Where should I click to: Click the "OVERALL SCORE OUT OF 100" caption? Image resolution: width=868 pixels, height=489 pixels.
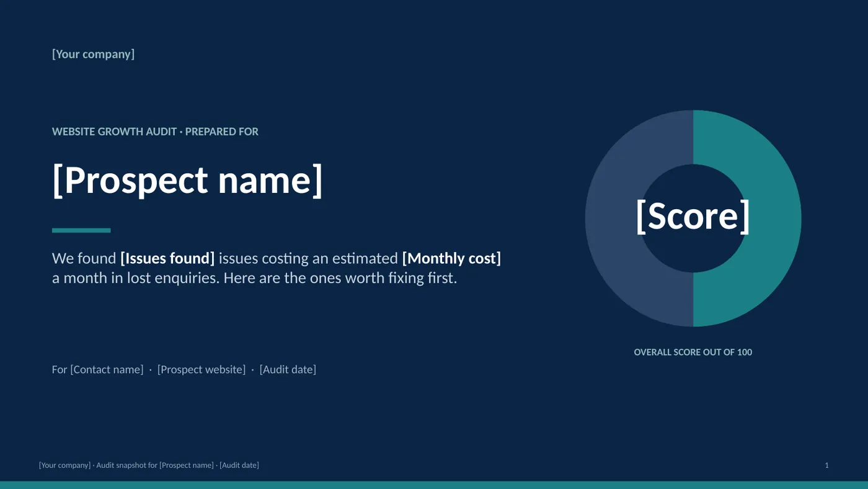click(x=693, y=352)
